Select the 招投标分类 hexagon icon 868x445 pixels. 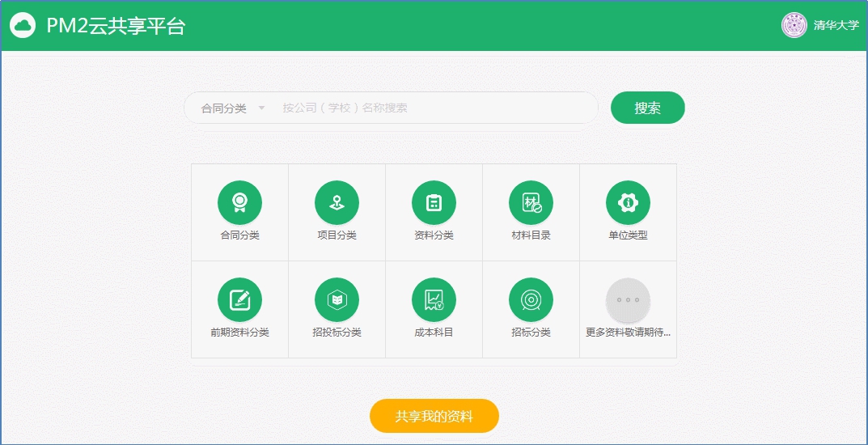(x=337, y=299)
